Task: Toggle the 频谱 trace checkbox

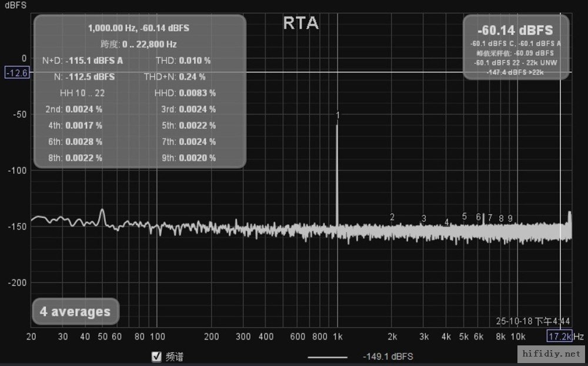Action: [x=156, y=357]
